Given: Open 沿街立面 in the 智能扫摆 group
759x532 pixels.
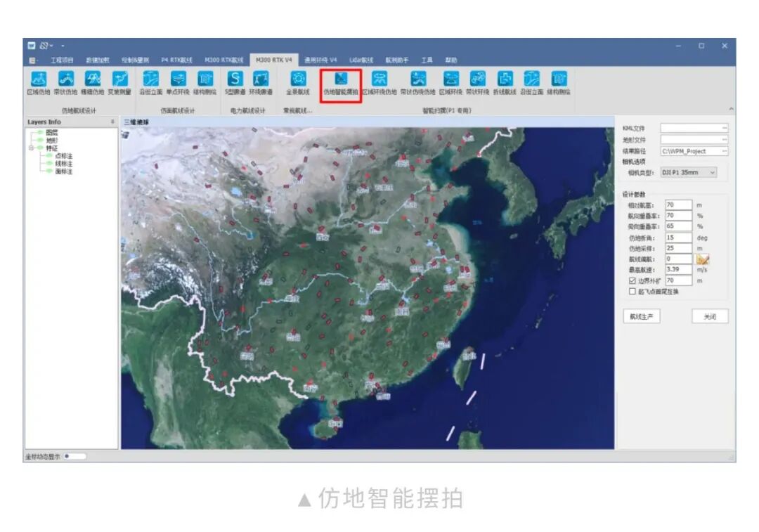Looking at the screenshot, I should (x=532, y=83).
